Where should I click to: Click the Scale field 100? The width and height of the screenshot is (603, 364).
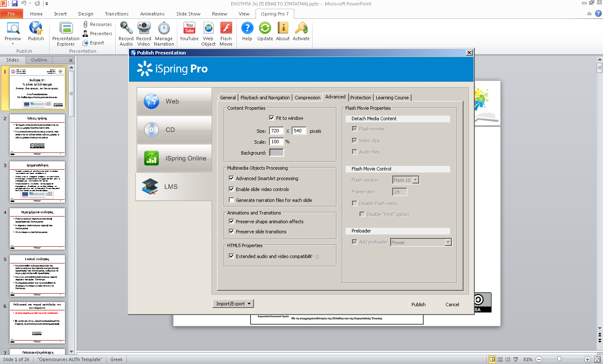[277, 142]
